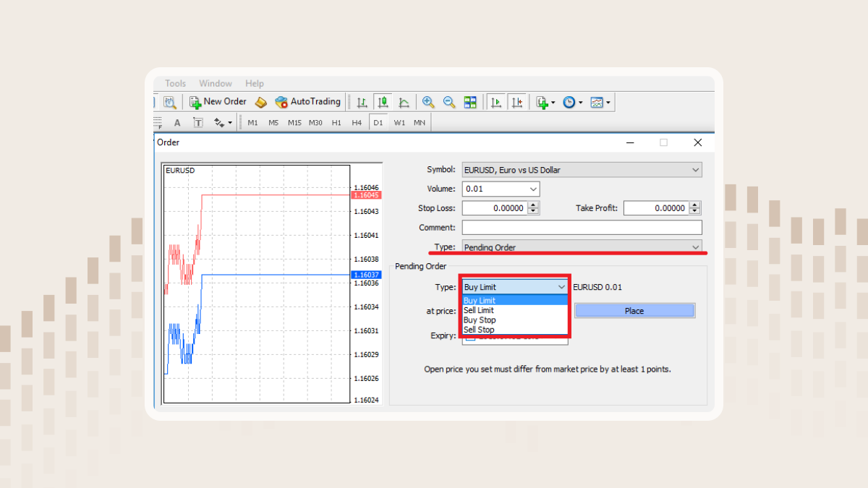
Task: Click the red 1.16045 price label
Action: (365, 195)
